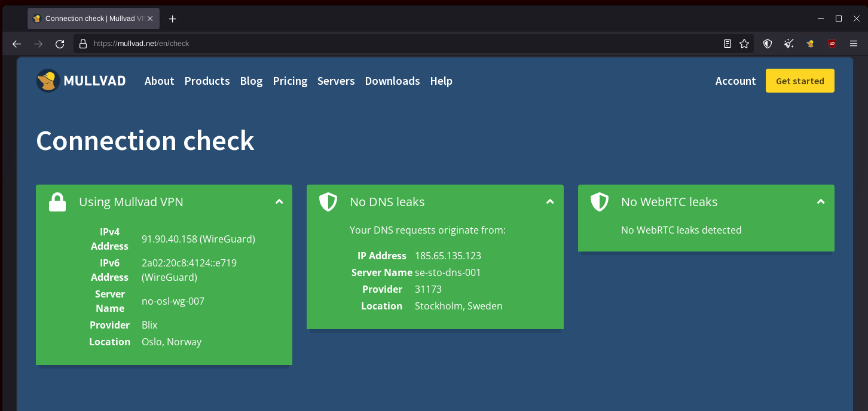Click the broom new identity icon
This screenshot has width=868, height=411.
click(x=789, y=44)
